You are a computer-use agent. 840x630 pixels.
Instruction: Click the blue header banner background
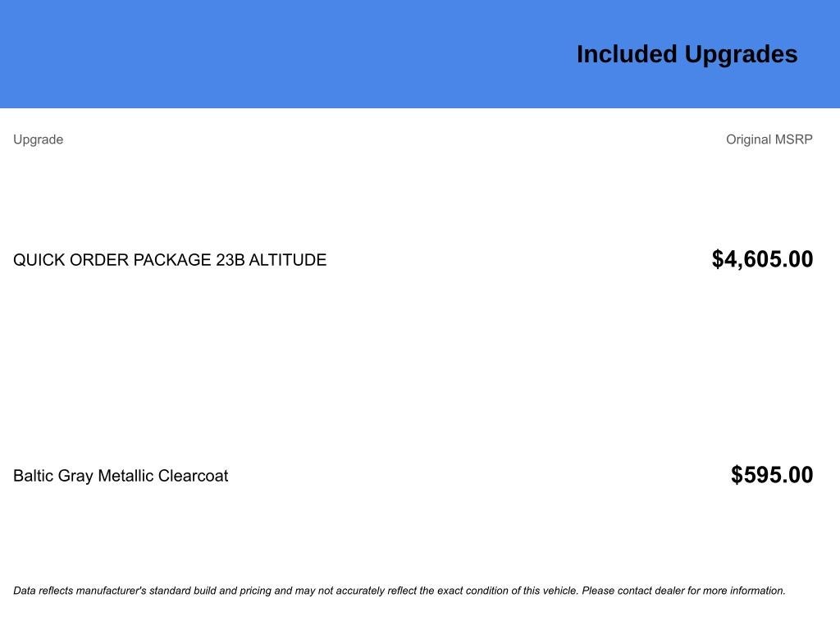click(268, 53)
